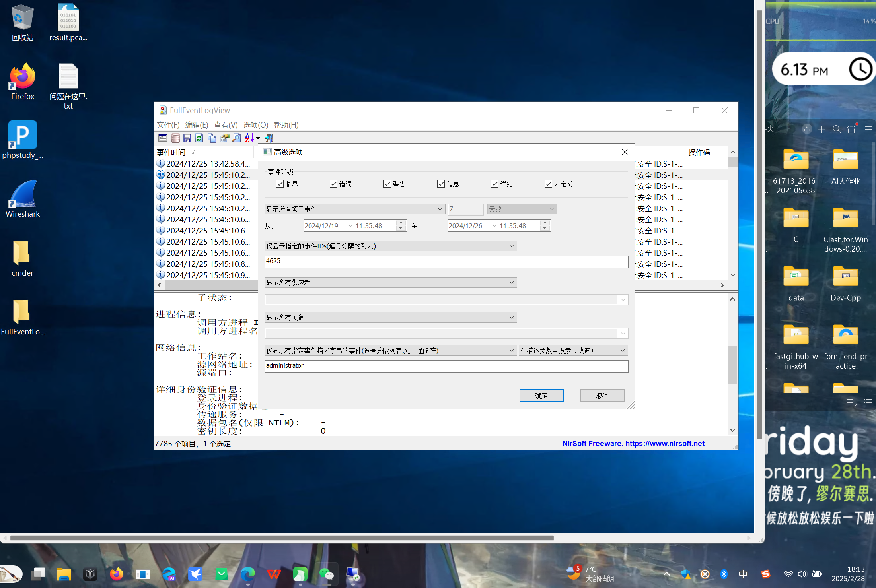The image size is (876, 588).
Task: Open the NirSoft Freeware website link
Action: click(x=633, y=444)
